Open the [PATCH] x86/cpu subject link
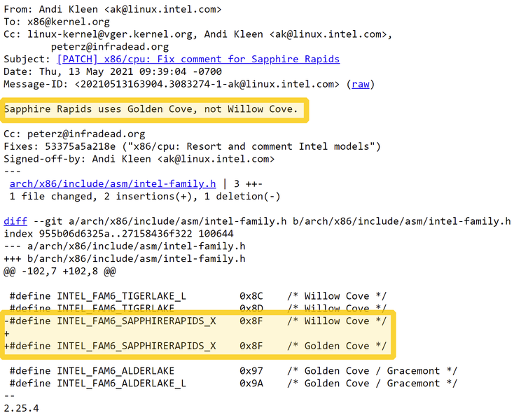 click(198, 59)
